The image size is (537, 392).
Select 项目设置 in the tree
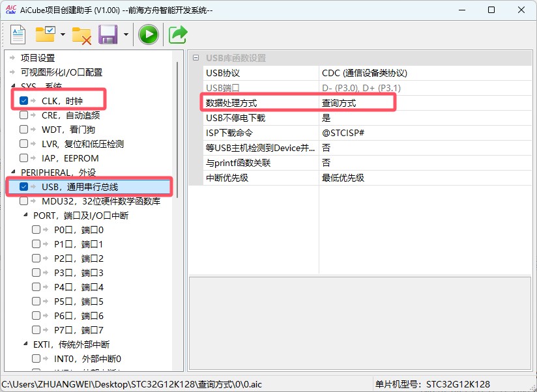point(38,58)
